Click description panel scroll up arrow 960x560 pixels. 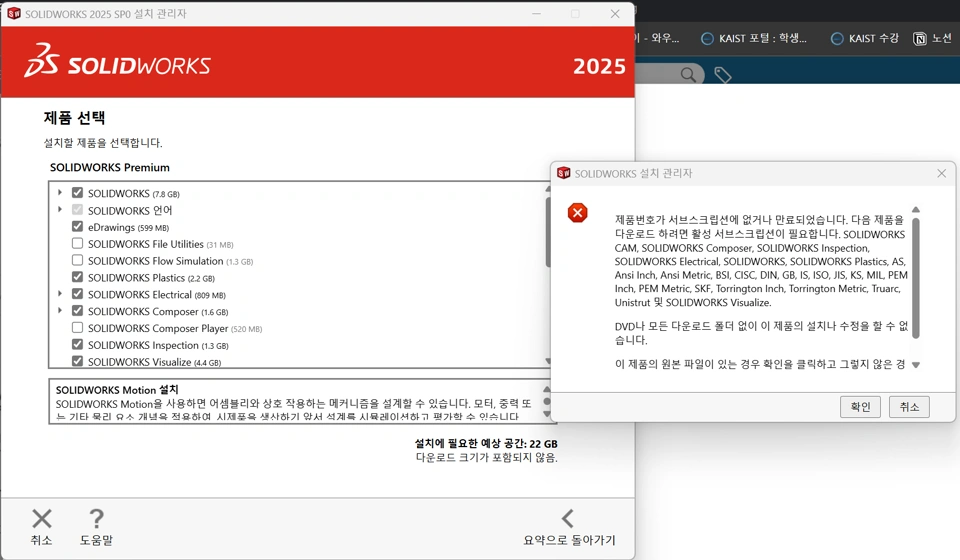click(547, 389)
